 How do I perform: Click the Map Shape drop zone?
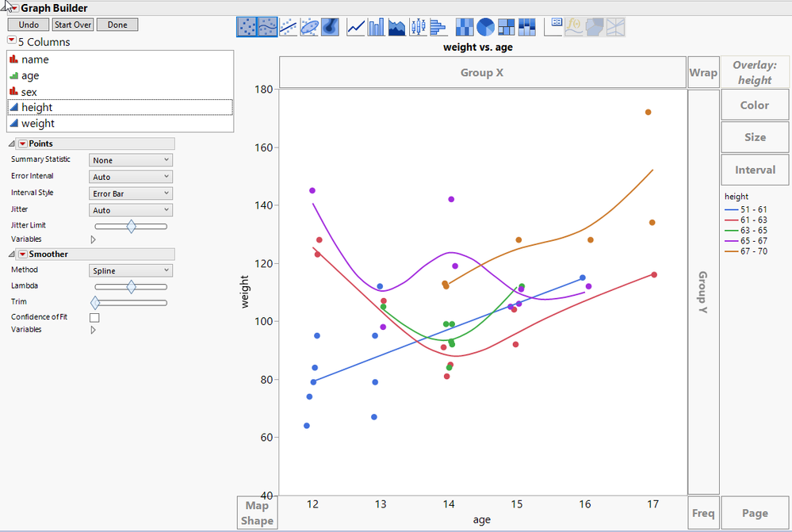[257, 513]
